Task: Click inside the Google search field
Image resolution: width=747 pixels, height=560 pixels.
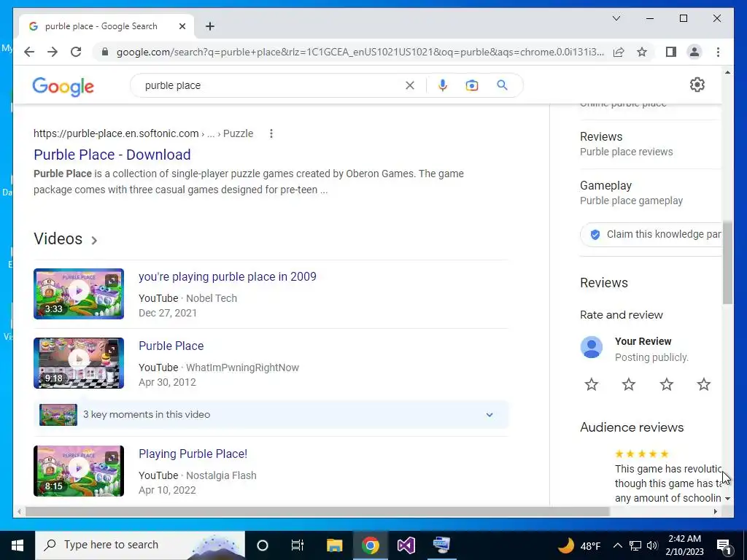Action: point(271,86)
